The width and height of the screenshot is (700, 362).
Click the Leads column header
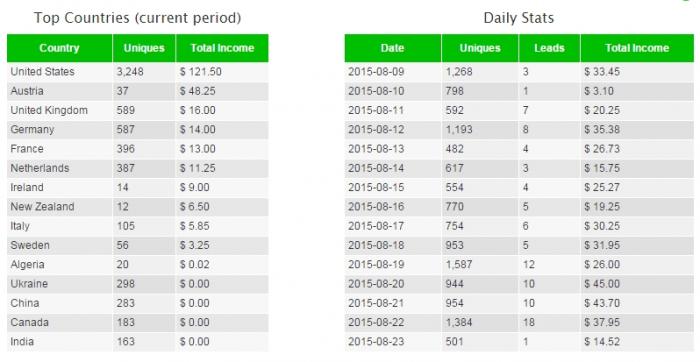[x=550, y=48]
